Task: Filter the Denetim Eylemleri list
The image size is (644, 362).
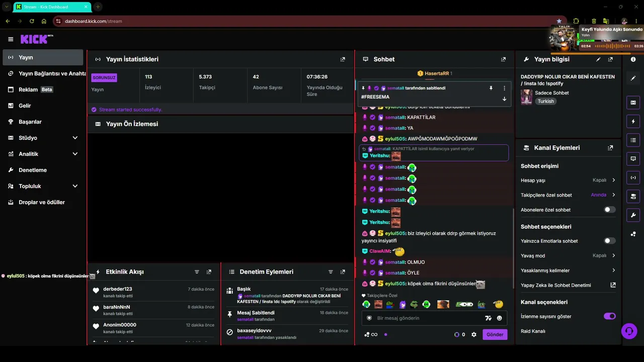Action: (x=331, y=272)
